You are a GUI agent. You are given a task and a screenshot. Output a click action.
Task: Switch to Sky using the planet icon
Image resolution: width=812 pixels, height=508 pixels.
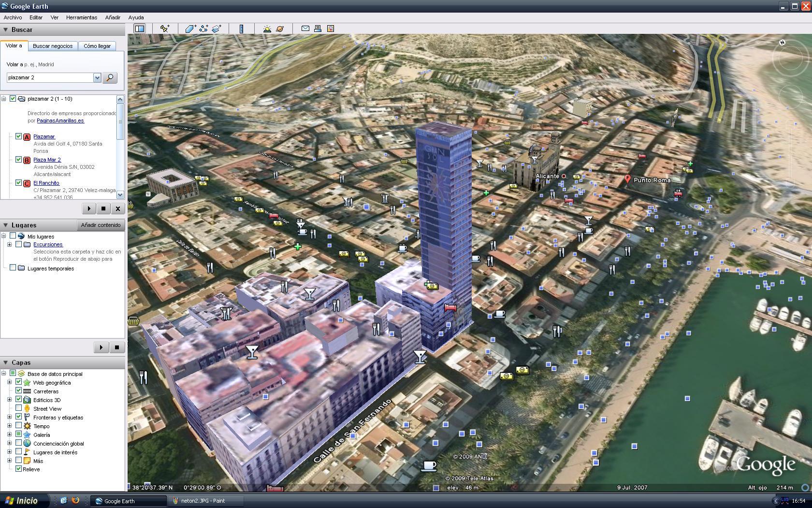pyautogui.click(x=280, y=29)
